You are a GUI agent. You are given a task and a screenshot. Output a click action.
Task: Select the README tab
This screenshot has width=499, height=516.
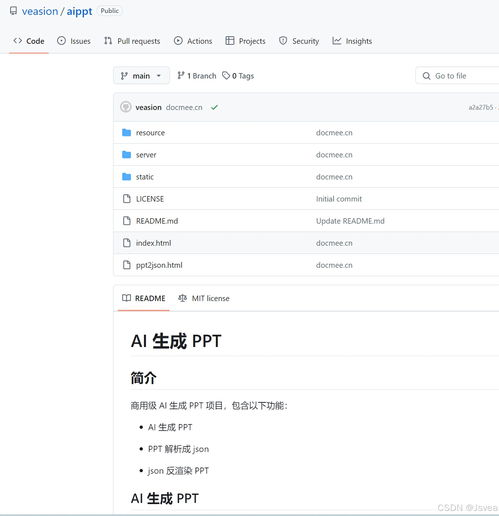[x=143, y=298]
